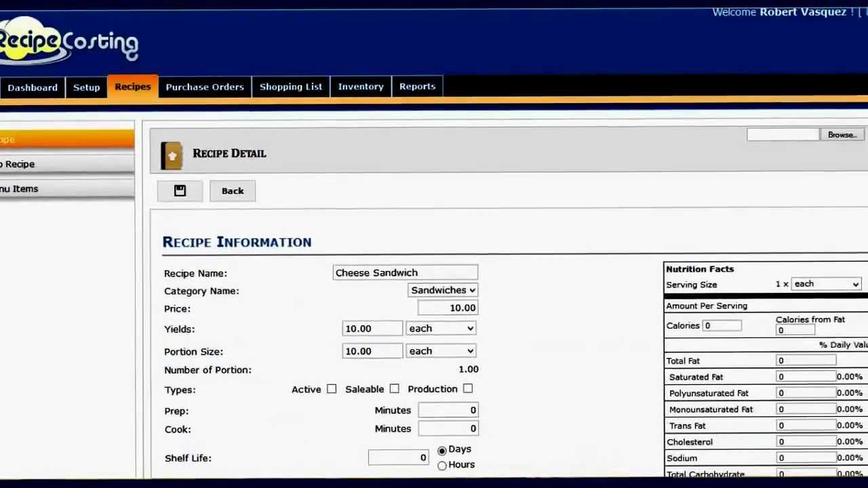Open the Category Name dropdown showing Sandwiches
The image size is (868, 488).
[x=443, y=290]
